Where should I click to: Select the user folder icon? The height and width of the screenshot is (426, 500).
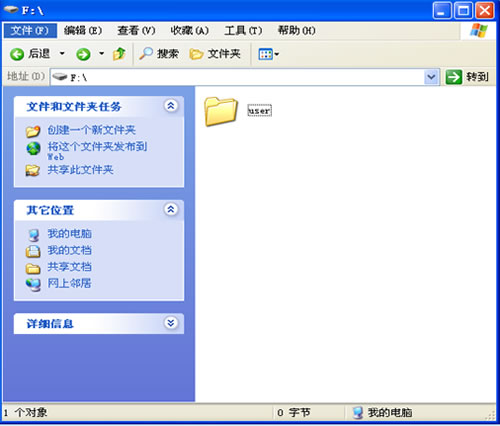(221, 111)
